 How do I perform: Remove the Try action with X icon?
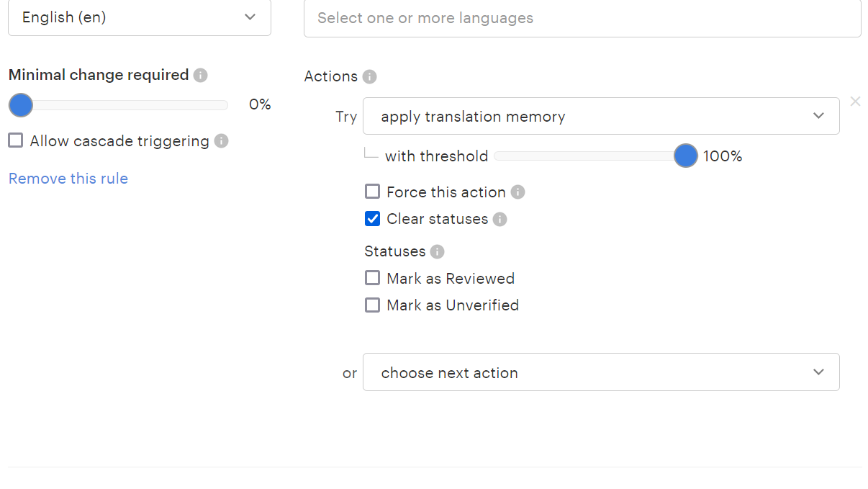tap(855, 102)
